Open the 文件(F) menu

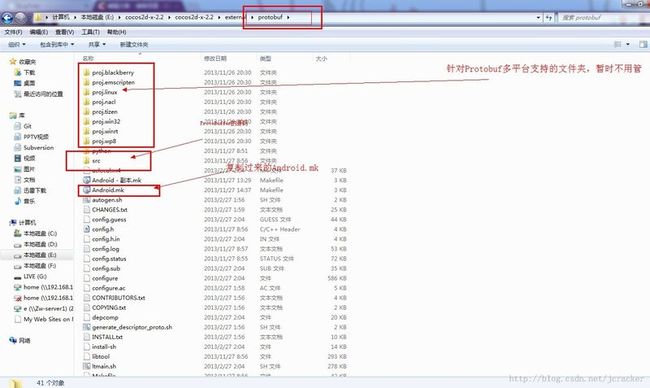[13, 32]
